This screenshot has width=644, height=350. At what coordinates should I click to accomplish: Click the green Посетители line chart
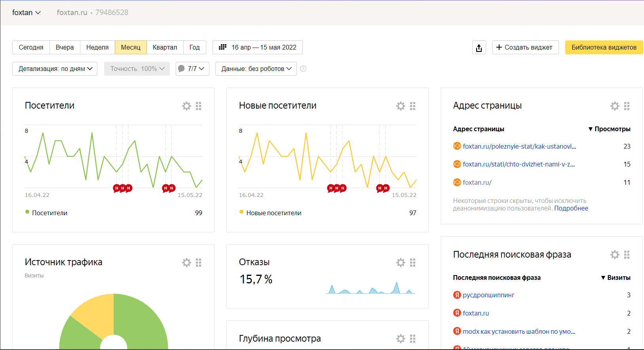tap(113, 160)
